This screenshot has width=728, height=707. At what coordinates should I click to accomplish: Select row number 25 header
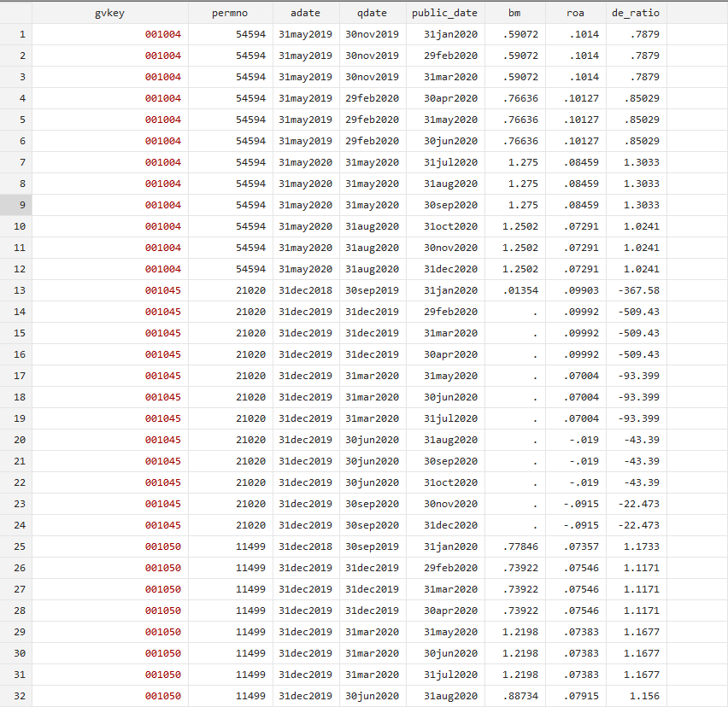pos(15,546)
